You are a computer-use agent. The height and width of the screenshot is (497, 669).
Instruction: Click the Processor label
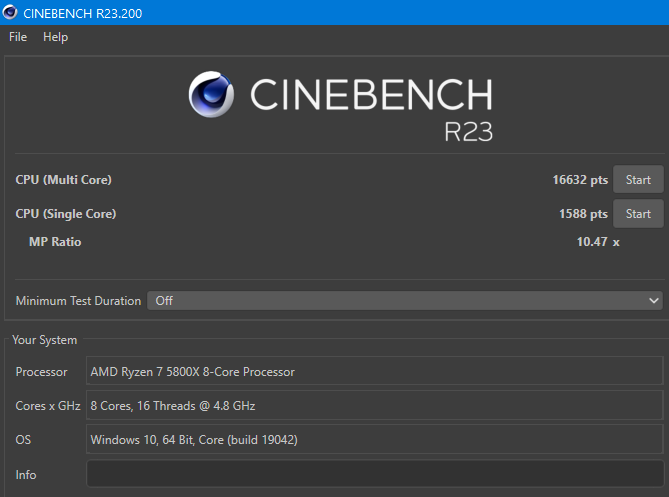[x=41, y=372]
